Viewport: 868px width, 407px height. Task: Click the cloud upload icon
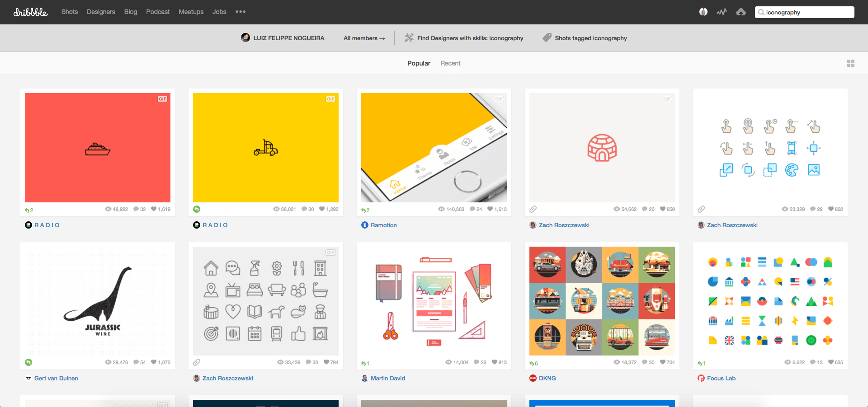[x=741, y=12]
